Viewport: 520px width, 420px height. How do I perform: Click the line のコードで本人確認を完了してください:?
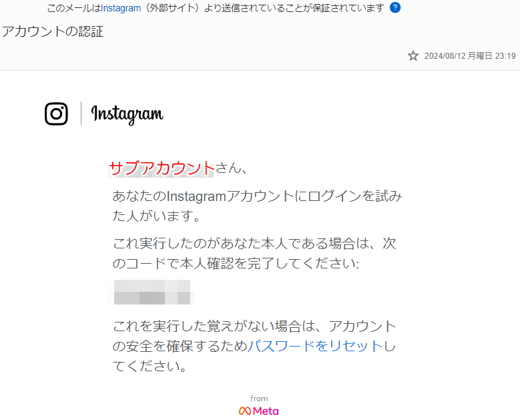coord(236,264)
